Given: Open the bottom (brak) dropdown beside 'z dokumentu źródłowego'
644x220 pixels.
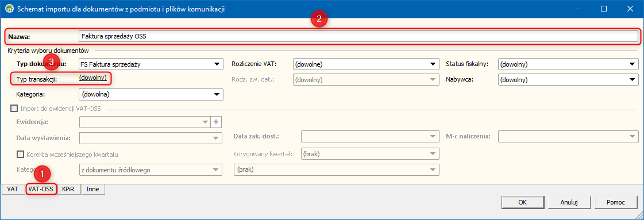Looking at the screenshot, I should tap(337, 169).
